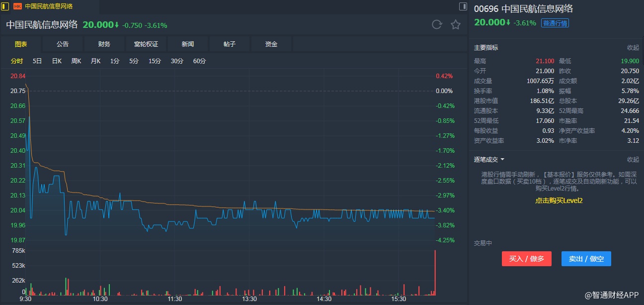Switch chart to 日K
Viewport: 644px width, 305px height.
57,61
